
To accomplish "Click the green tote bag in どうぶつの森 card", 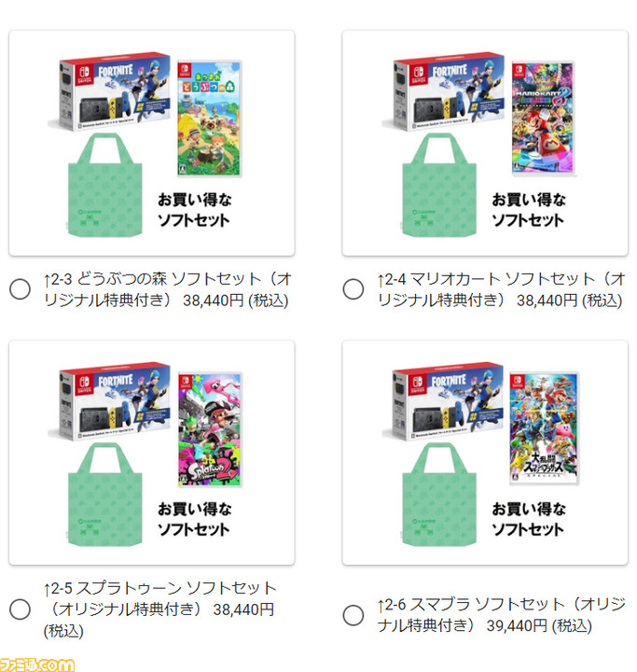I will click(104, 185).
